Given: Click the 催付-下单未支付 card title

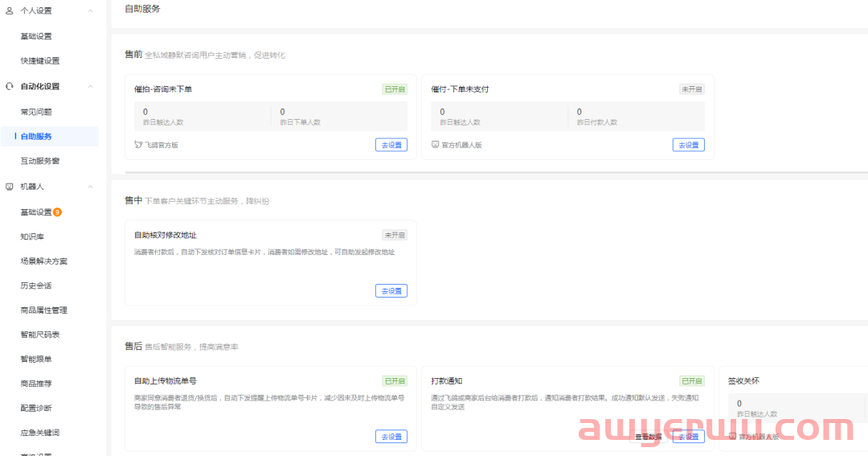Looking at the screenshot, I should pos(460,89).
